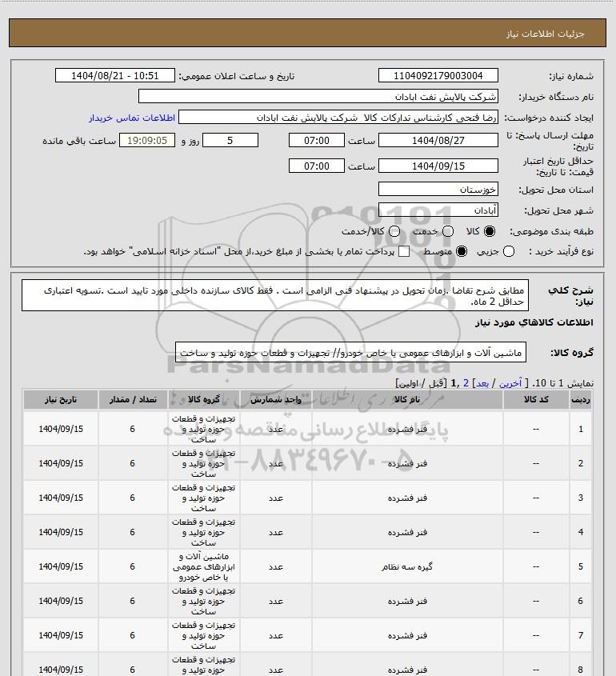The height and width of the screenshot is (676, 616).
Task: Go to the آخرین page link
Action: point(510,383)
